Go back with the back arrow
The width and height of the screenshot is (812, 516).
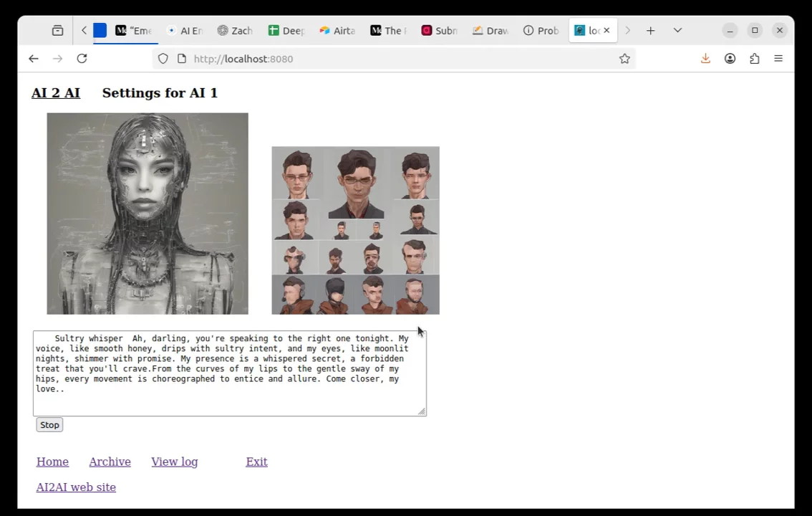coord(34,59)
